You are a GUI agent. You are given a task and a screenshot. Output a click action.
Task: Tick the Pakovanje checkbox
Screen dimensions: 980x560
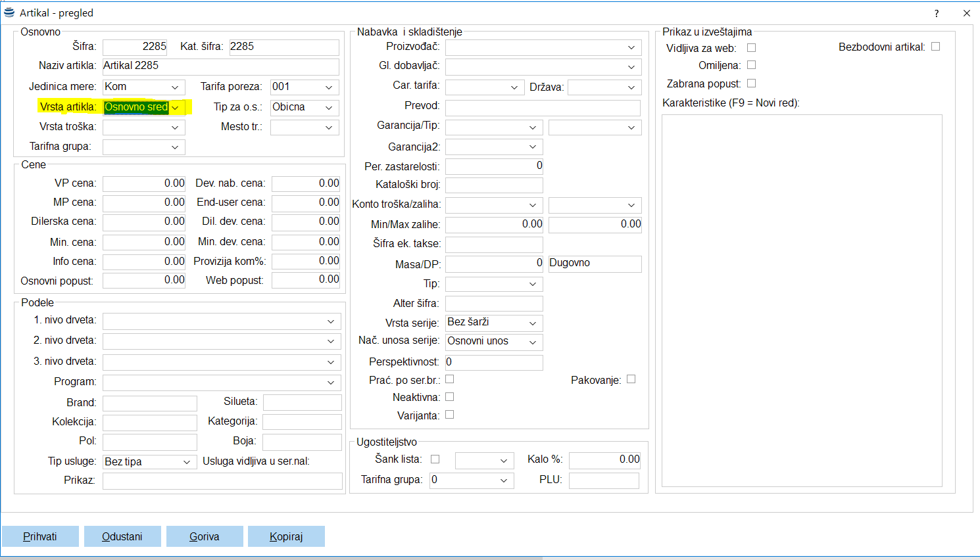pos(631,379)
